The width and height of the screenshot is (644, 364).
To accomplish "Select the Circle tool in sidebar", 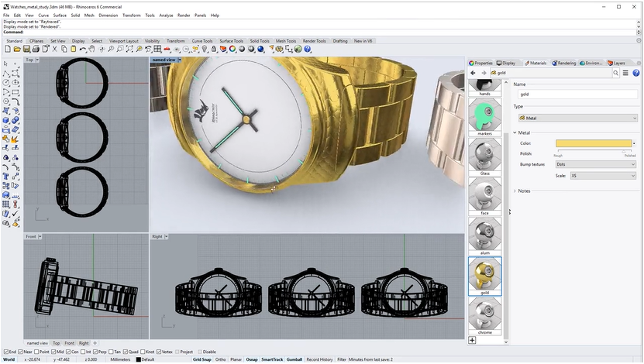I will click(5, 83).
